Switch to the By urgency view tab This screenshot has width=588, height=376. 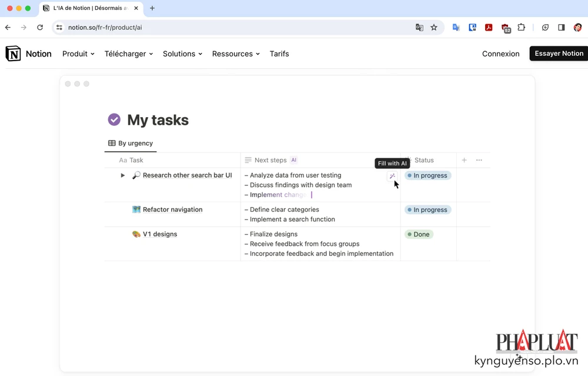(131, 143)
